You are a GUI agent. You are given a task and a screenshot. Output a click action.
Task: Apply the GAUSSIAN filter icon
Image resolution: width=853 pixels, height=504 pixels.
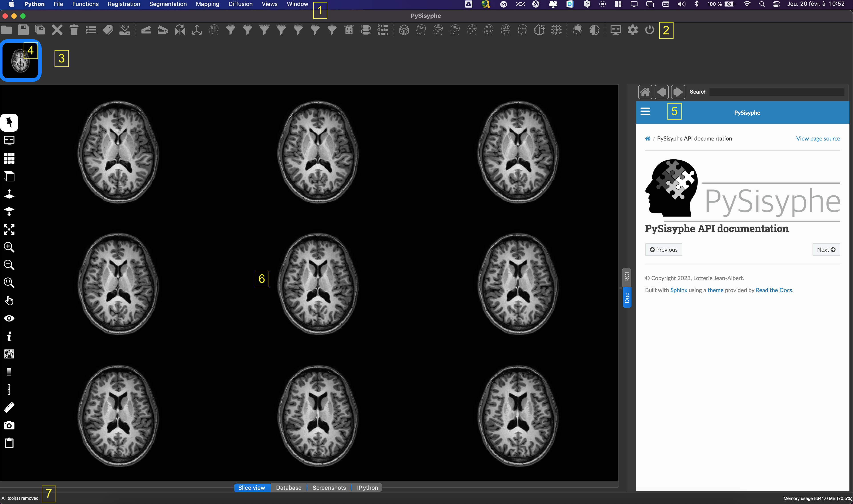264,30
